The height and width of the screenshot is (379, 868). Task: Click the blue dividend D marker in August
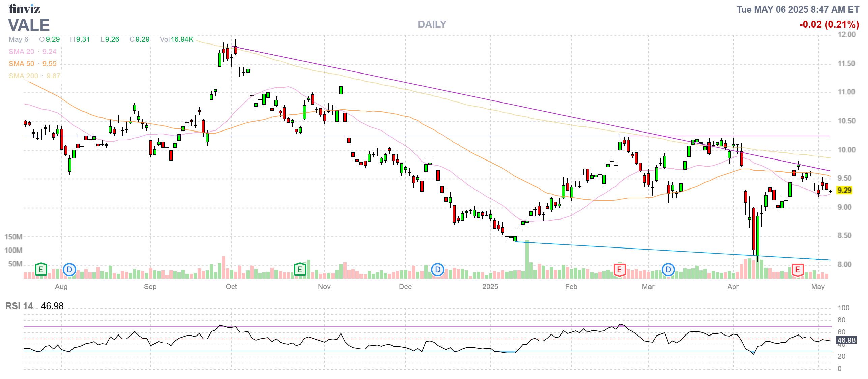coord(69,270)
